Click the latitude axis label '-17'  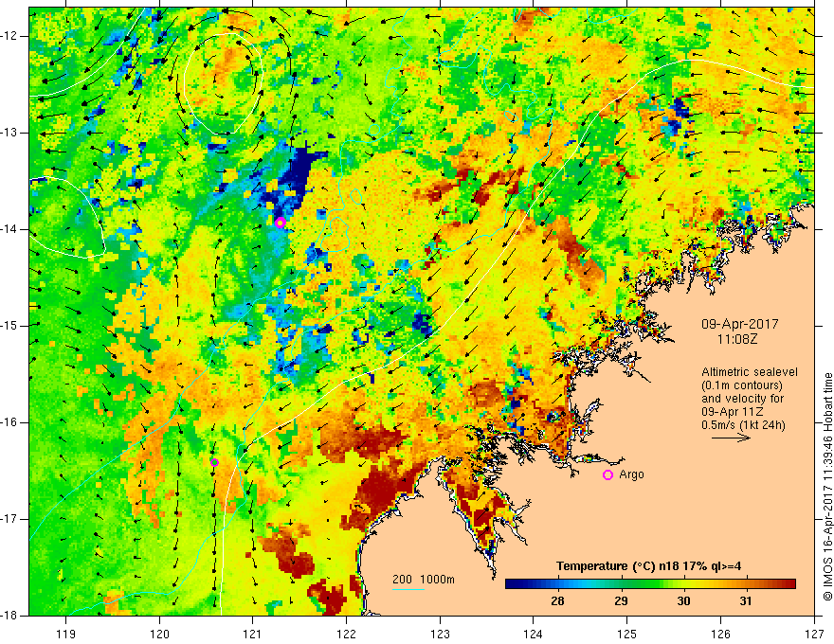click(x=9, y=519)
